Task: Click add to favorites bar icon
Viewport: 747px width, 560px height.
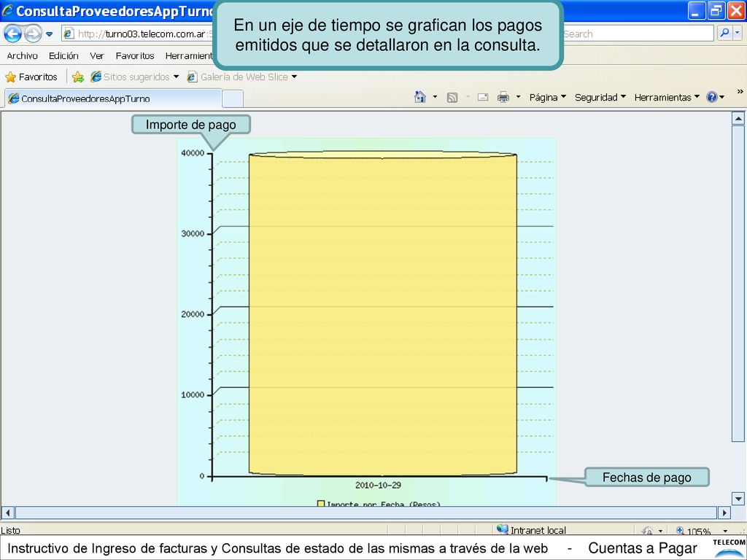Action: point(78,77)
